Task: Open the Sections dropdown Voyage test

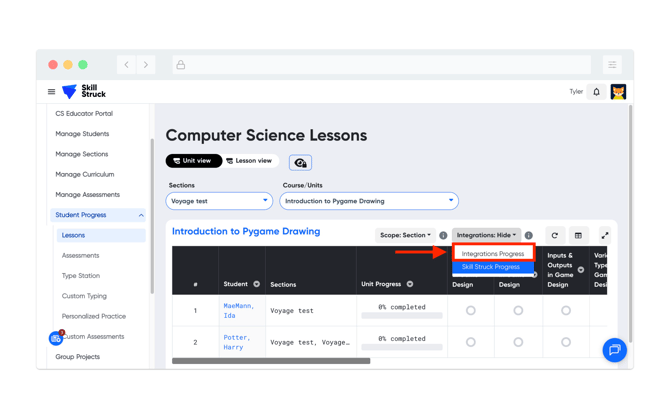Action: [219, 201]
